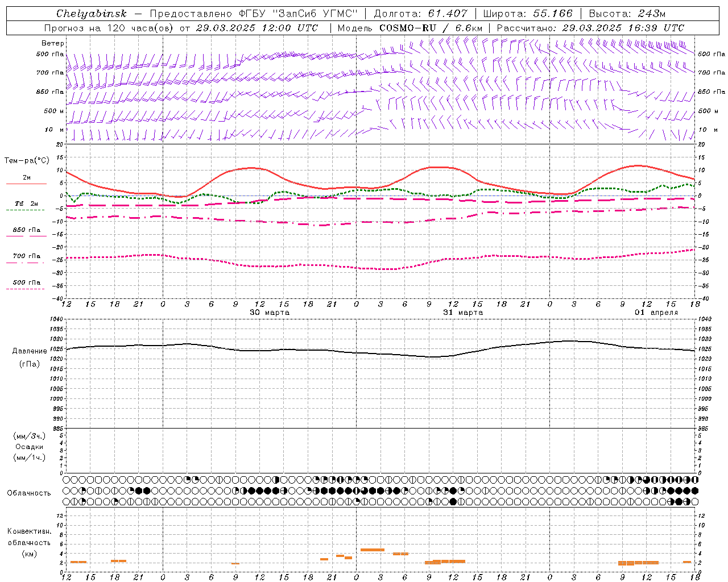The image size is (728, 582).
Task: Click the Рассчитано 29.03.2025 16:39 UTC timestamp
Action: (x=590, y=28)
